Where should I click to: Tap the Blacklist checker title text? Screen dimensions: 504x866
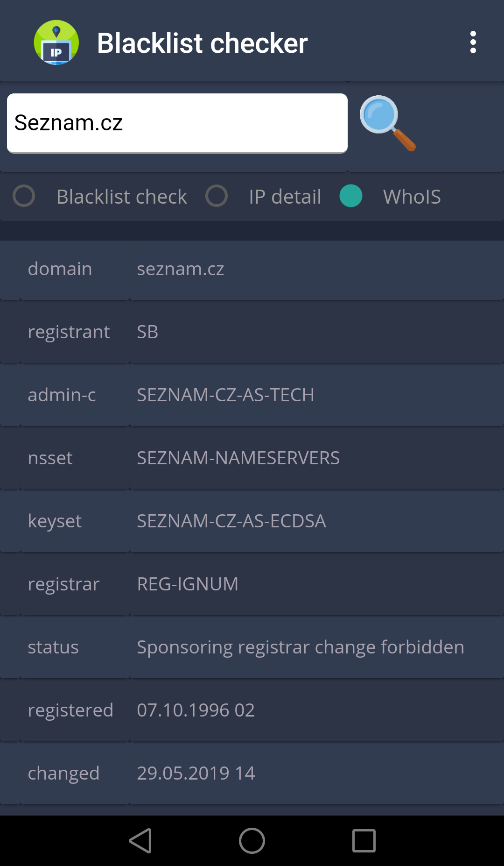[202, 43]
